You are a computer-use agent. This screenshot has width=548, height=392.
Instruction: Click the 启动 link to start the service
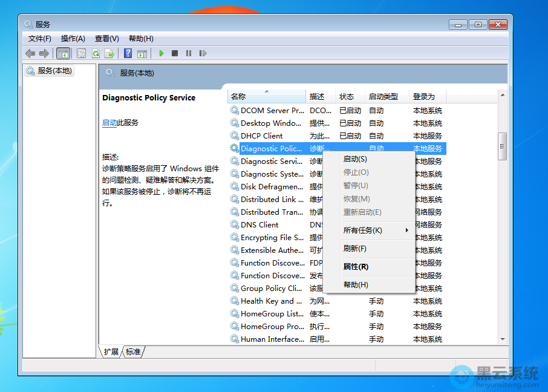click(109, 123)
